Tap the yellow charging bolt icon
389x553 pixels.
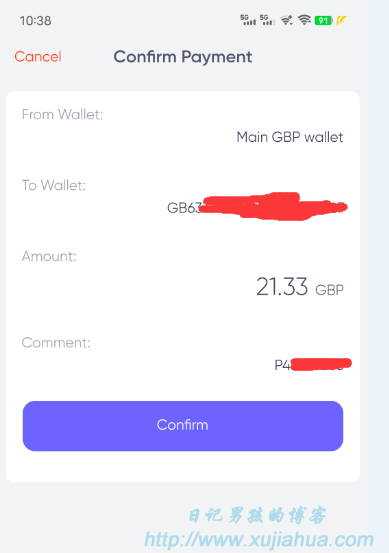[x=341, y=20]
